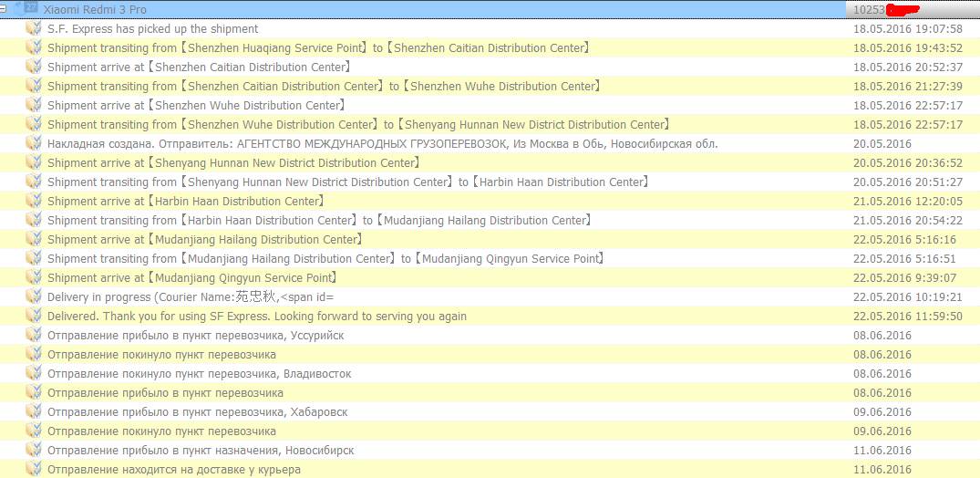Image resolution: width=980 pixels, height=478 pixels.
Task: Select 'Shipment arrive at Mudanjiang Hailang Distribution Center'
Action: click(x=205, y=239)
